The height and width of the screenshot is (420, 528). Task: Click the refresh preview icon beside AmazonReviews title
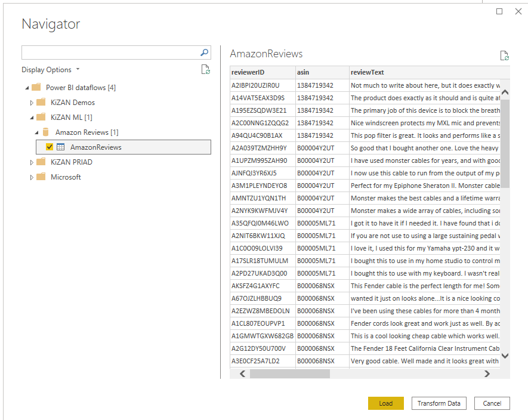point(504,55)
